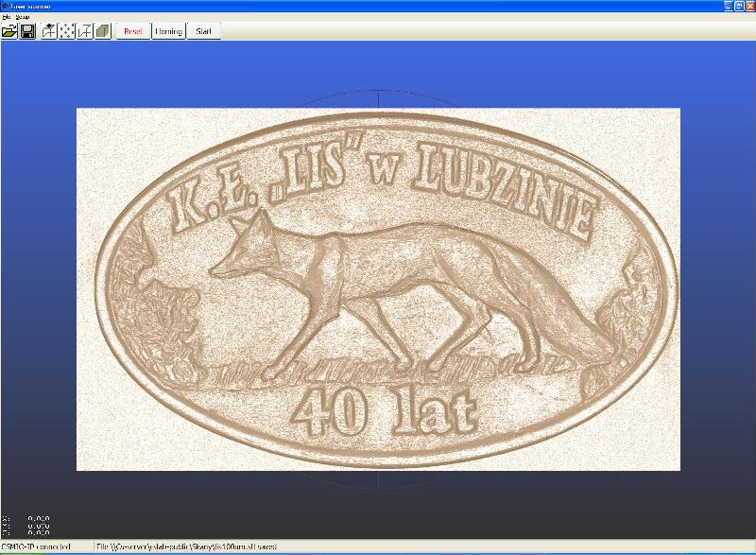Click the red Reset button
Image resolution: width=756 pixels, height=555 pixels.
tap(133, 31)
